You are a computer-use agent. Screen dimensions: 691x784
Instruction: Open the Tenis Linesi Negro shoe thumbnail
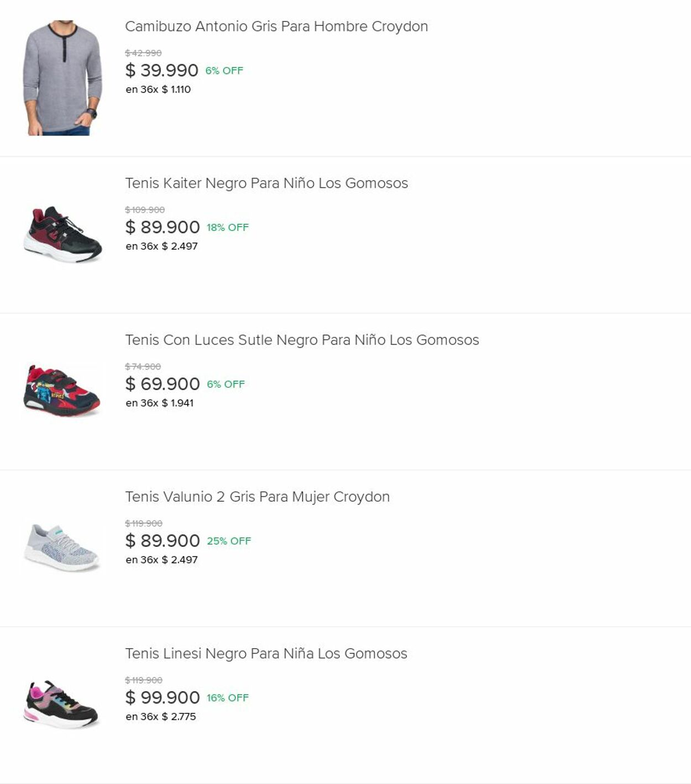pos(62,704)
